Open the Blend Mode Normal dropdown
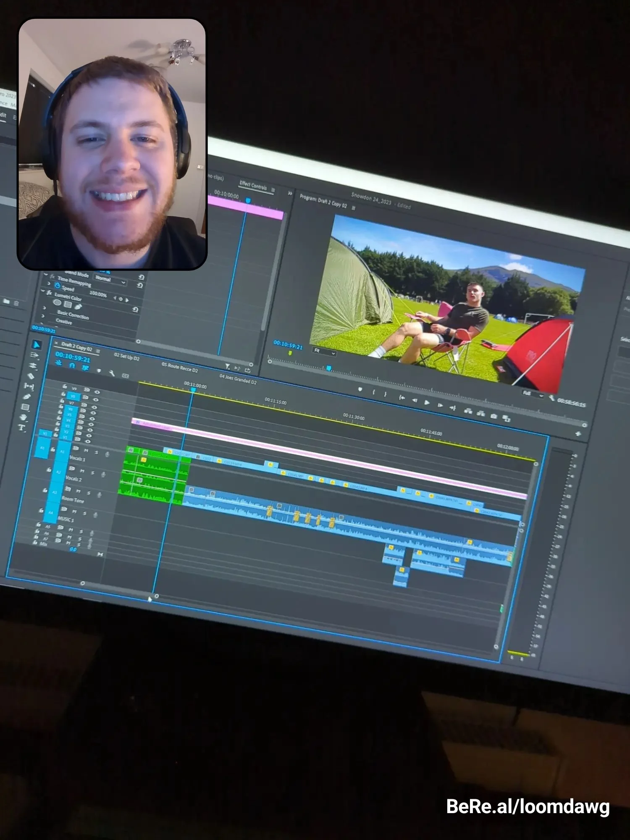630x840 pixels. (110, 279)
